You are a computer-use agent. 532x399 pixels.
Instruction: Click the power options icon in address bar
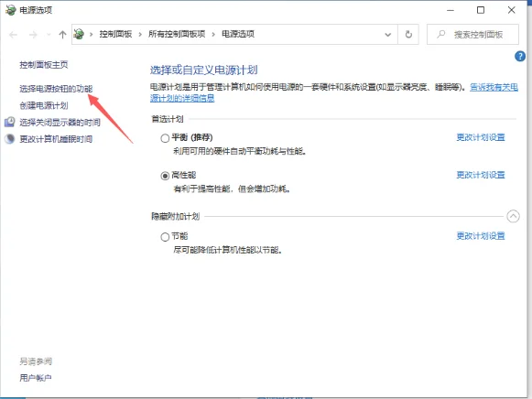click(79, 34)
